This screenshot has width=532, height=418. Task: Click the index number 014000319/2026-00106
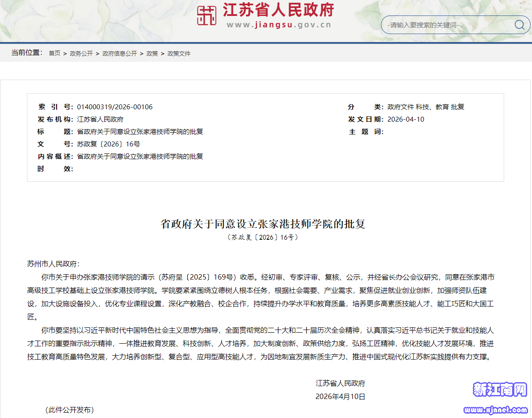point(115,107)
